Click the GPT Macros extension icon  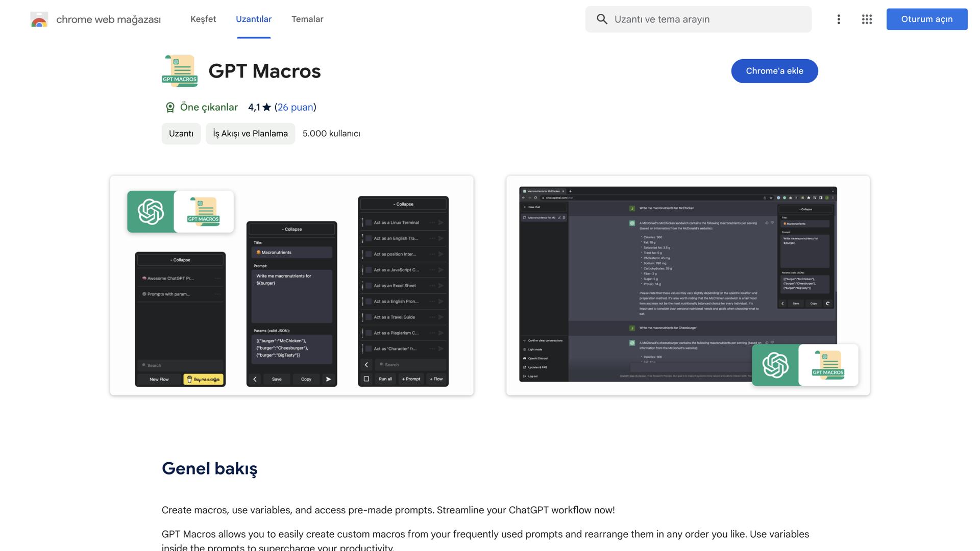(180, 71)
